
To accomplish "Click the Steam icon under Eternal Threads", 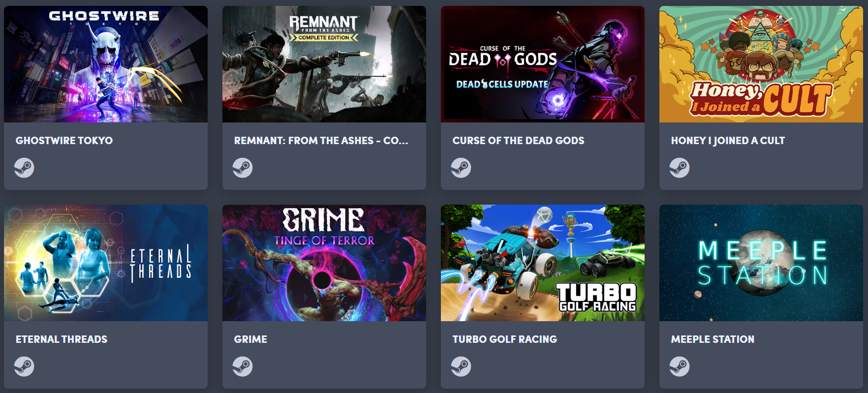I will coord(24,366).
